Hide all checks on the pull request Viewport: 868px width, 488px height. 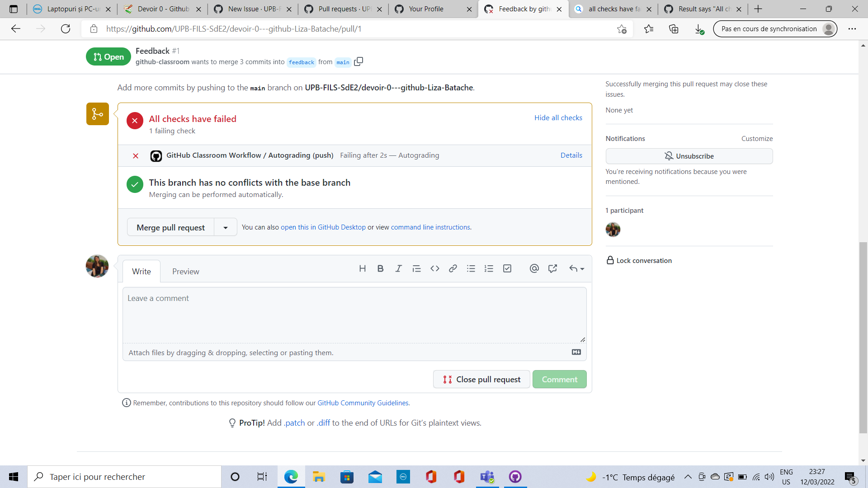point(558,117)
